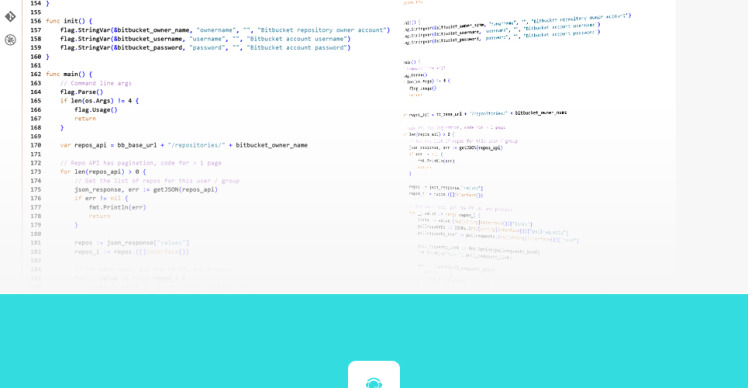Click the bitbucket_username StringVar line

point(205,39)
